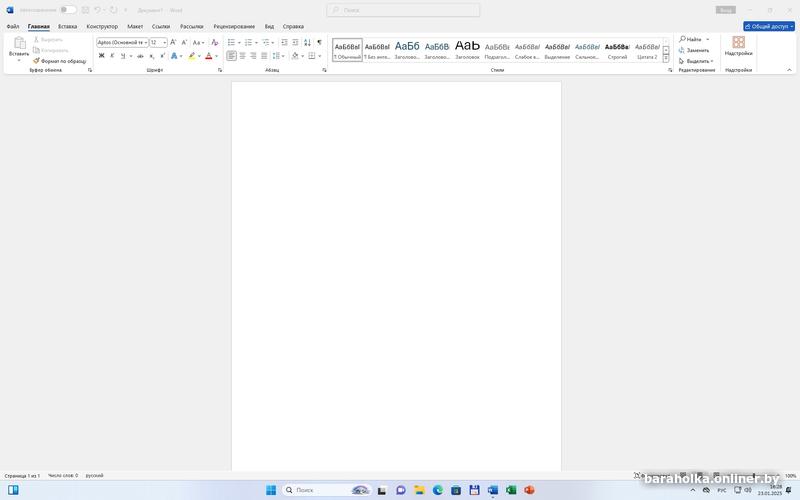The width and height of the screenshot is (800, 500).
Task: Toggle the AutoSave switch
Action: coord(68,10)
